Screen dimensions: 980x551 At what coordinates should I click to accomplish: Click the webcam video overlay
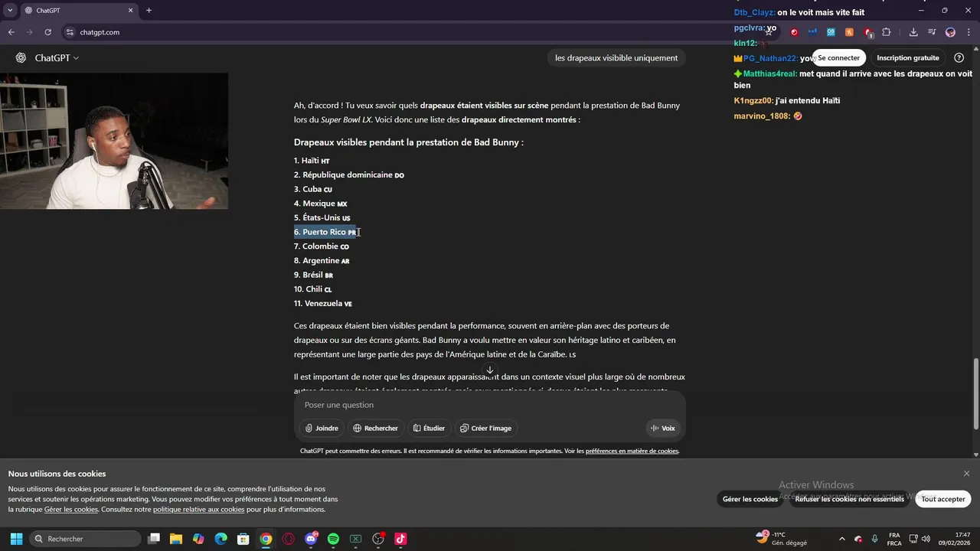click(114, 141)
